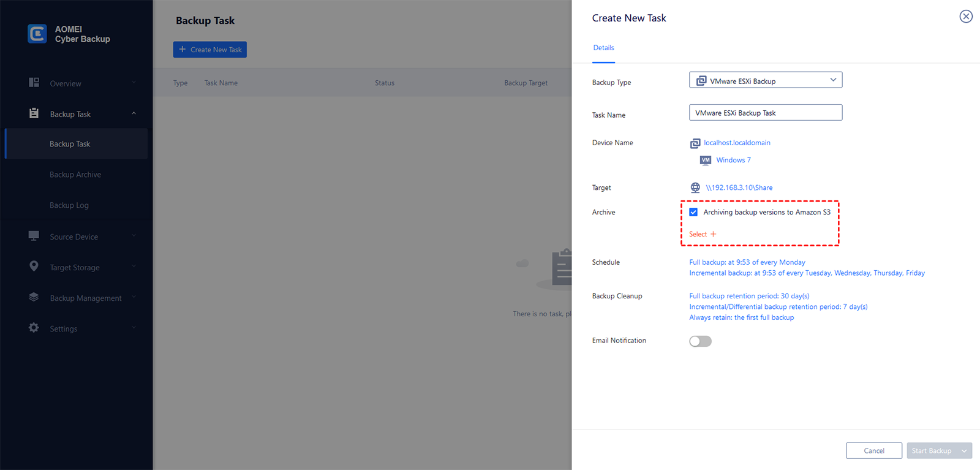Viewport: 980px width, 470px height.
Task: Click the Backup Management layers icon
Action: (34, 297)
